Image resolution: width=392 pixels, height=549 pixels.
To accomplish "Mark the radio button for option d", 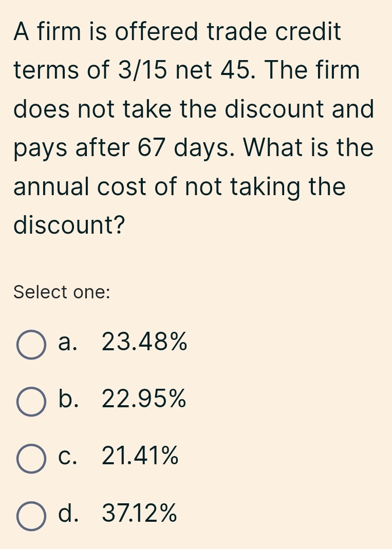I will (32, 515).
